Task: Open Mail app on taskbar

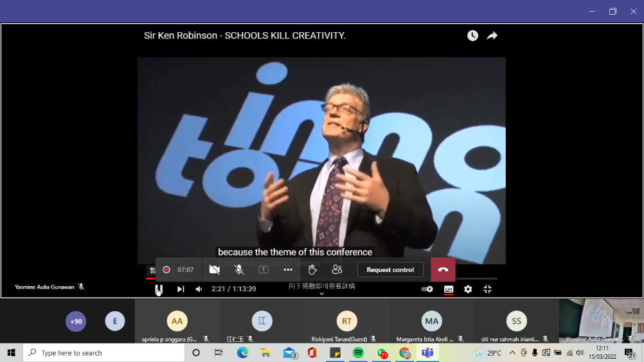Action: tap(290, 353)
